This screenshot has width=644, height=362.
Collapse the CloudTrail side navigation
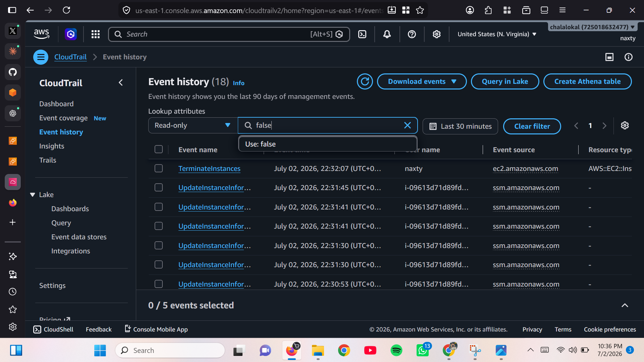coord(121,83)
